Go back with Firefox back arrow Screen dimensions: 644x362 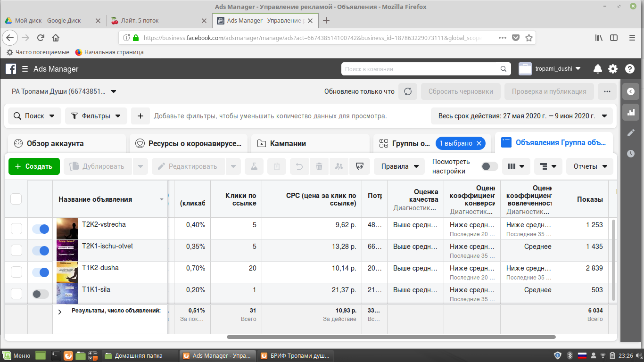click(x=10, y=38)
